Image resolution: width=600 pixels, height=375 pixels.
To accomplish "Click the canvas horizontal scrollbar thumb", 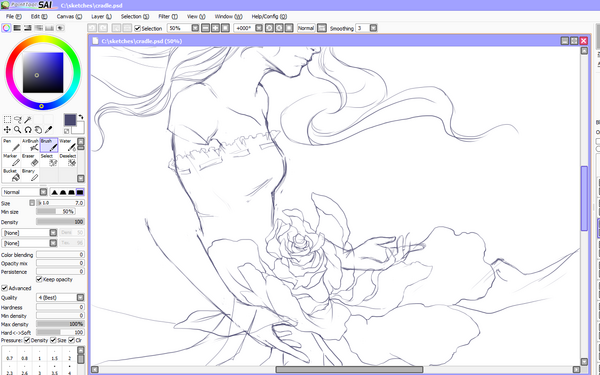I will click(x=349, y=369).
